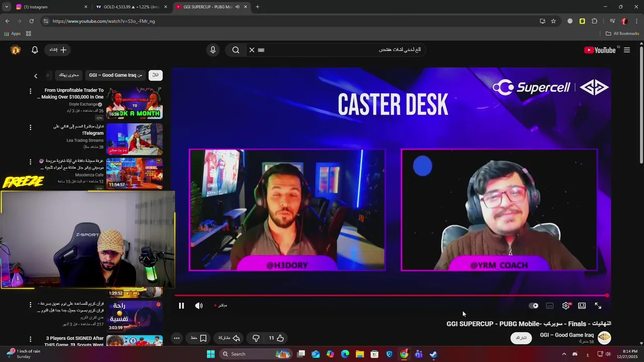Open browser Extensions puzzle icon
Image resolution: width=644 pixels, height=362 pixels.
tap(594, 21)
